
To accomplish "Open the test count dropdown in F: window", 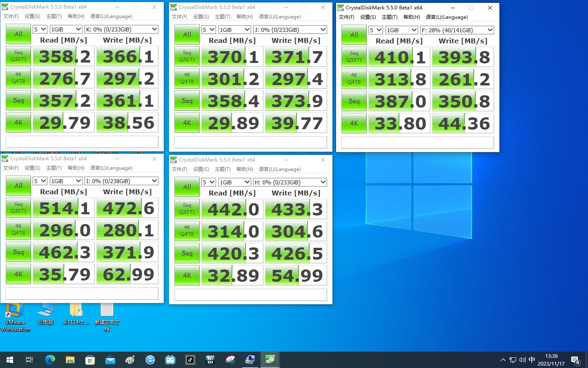I will (x=376, y=30).
